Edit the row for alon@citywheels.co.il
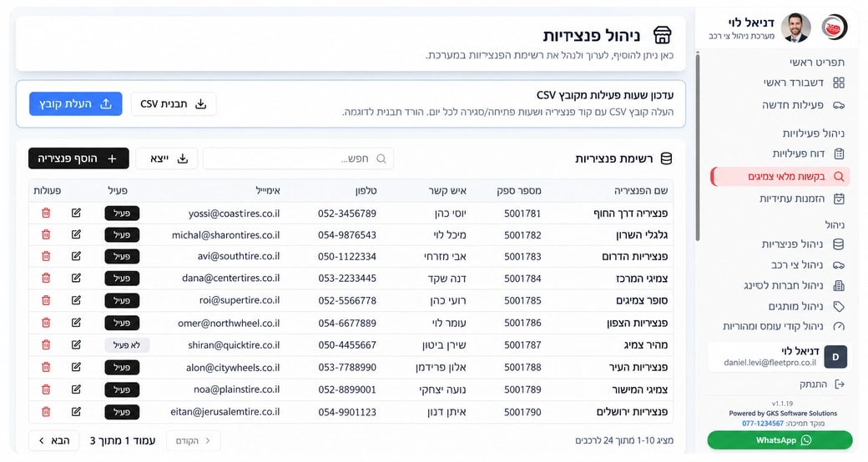The image size is (868, 462). tap(76, 367)
